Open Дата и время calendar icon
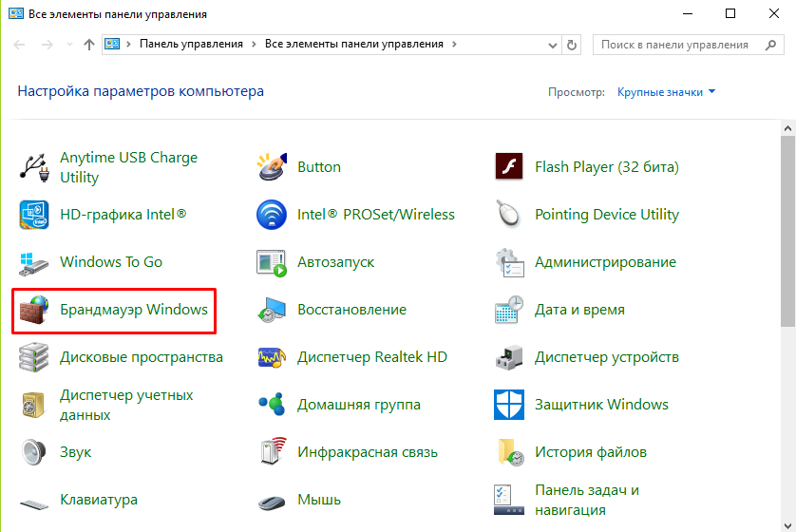Image resolution: width=796 pixels, height=532 pixels. [x=509, y=310]
